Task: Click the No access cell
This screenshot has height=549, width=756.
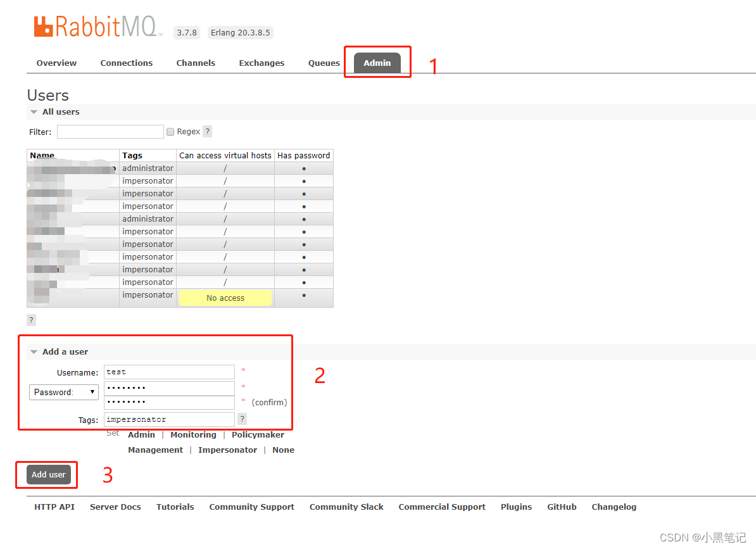Action: (225, 298)
